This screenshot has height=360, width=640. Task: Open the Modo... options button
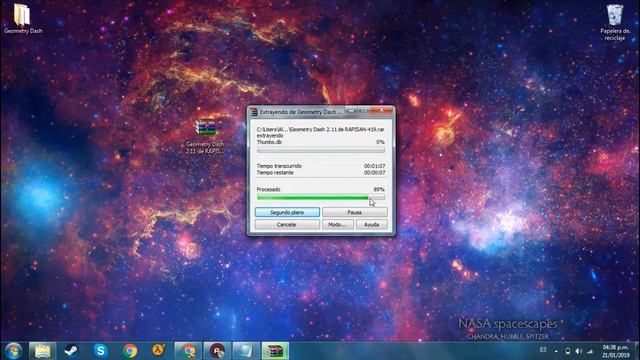coord(338,224)
